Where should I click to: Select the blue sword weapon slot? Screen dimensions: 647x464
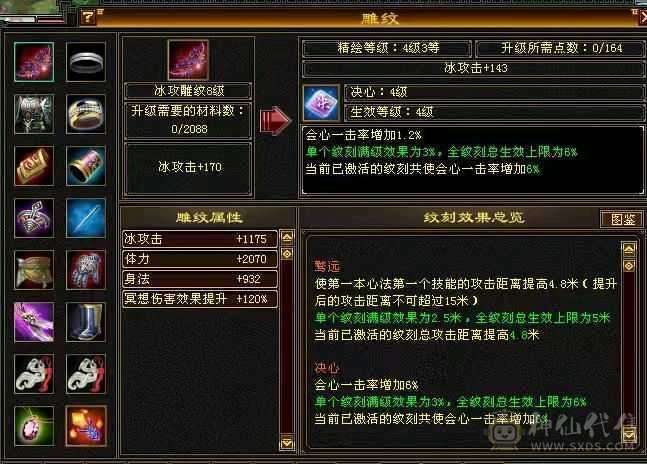[86, 218]
